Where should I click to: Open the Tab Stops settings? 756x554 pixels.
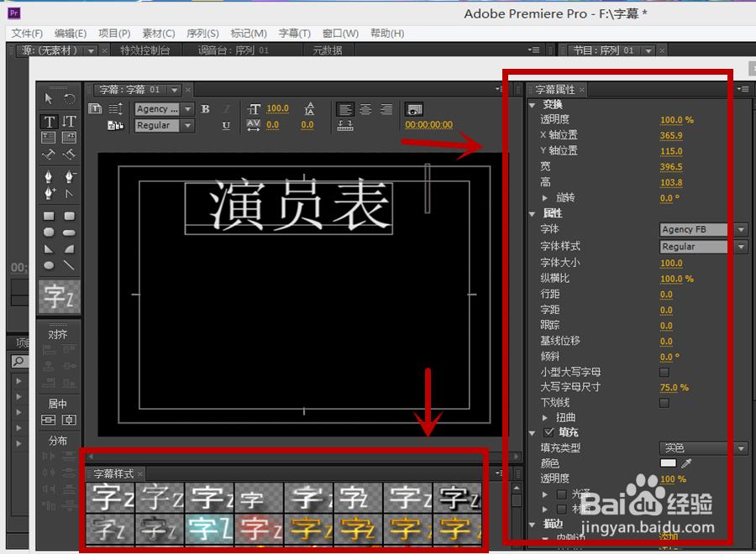(345, 126)
